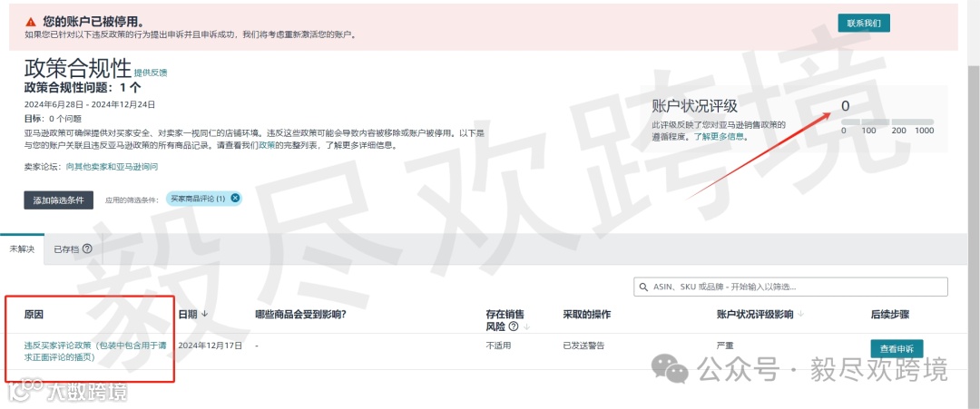Click the 账户状况评级 heading
980x409 pixels.
[x=694, y=105]
